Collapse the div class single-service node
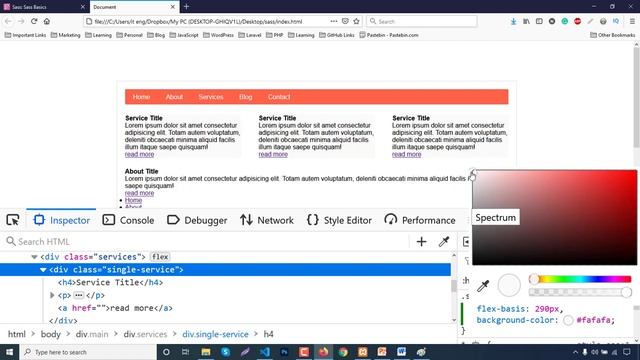This screenshot has width=640, height=360. [43, 269]
